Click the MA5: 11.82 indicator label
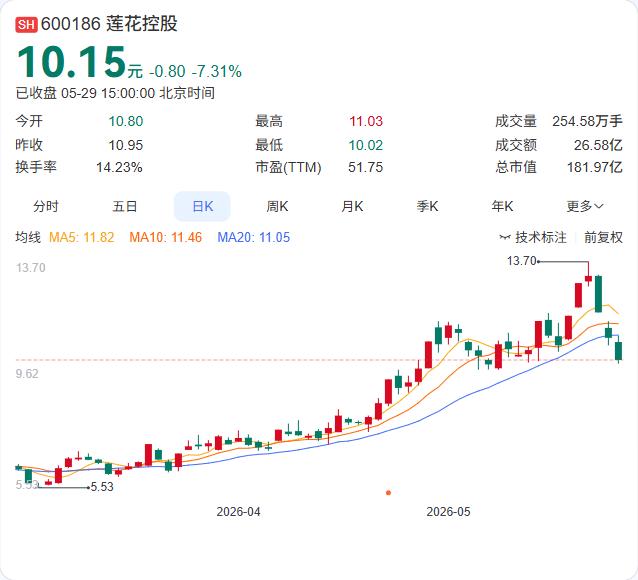Screen dimensions: 638x580 (81, 237)
